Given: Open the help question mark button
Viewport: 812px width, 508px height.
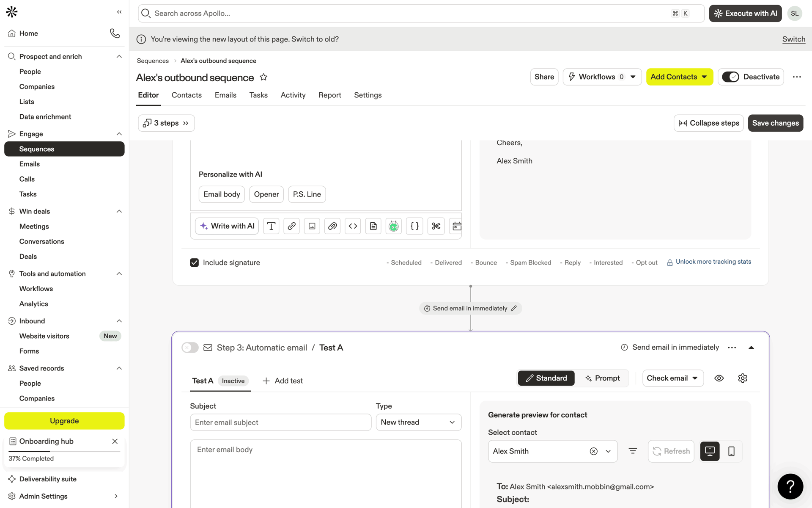Looking at the screenshot, I should (x=790, y=486).
